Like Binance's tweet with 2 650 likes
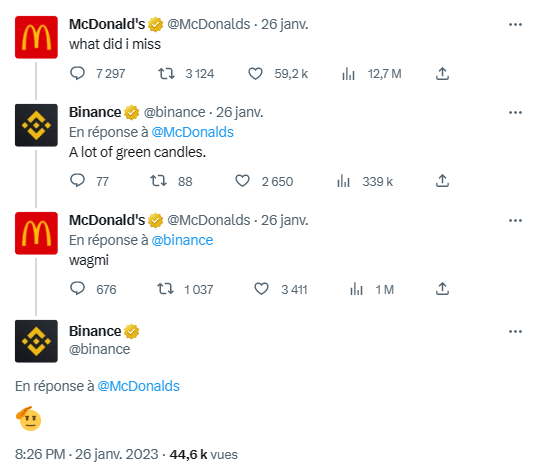The image size is (538, 476). [243, 181]
